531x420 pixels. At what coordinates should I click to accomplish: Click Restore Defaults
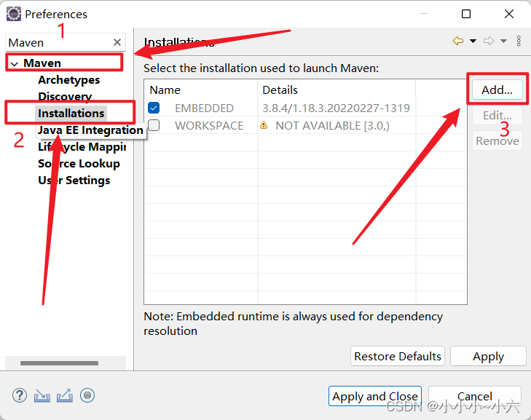click(398, 356)
